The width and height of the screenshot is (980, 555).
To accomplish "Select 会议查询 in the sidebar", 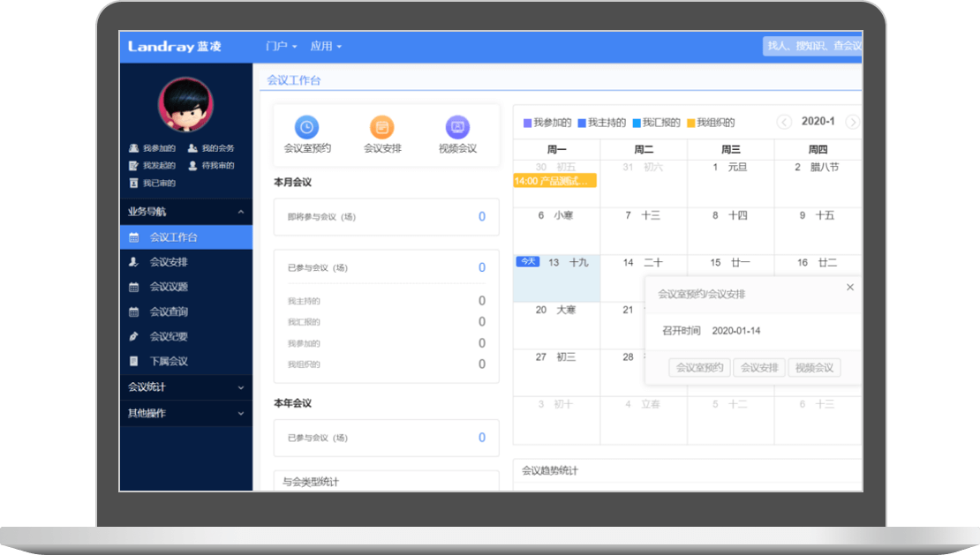I will click(x=168, y=311).
